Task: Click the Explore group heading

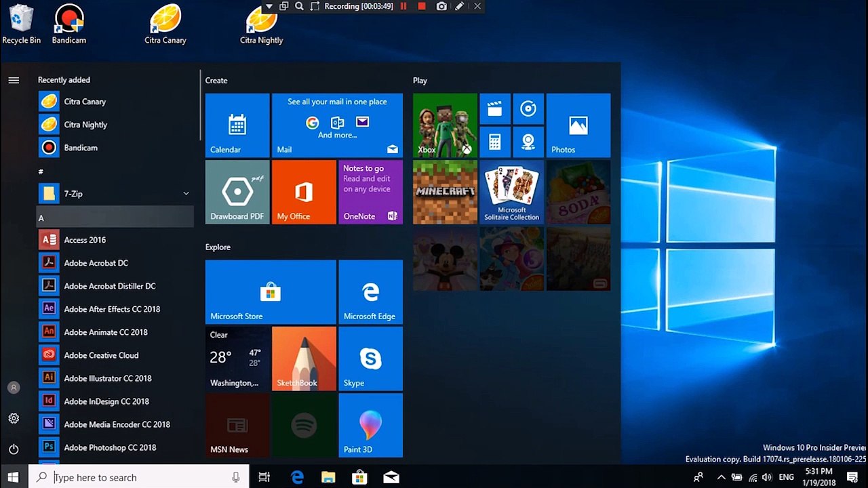Action: point(218,247)
